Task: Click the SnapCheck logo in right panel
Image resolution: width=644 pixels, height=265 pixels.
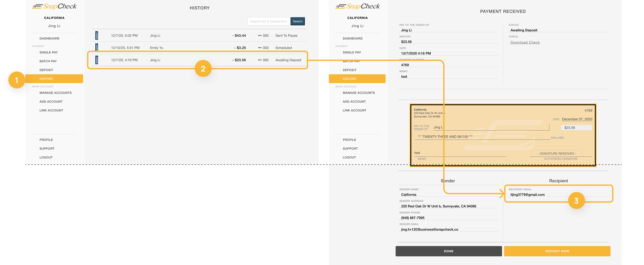Action: click(357, 7)
